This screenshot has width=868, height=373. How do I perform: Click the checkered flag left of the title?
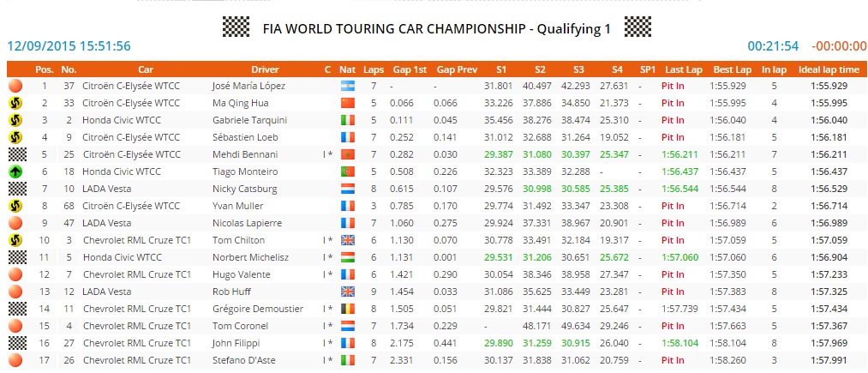click(235, 27)
